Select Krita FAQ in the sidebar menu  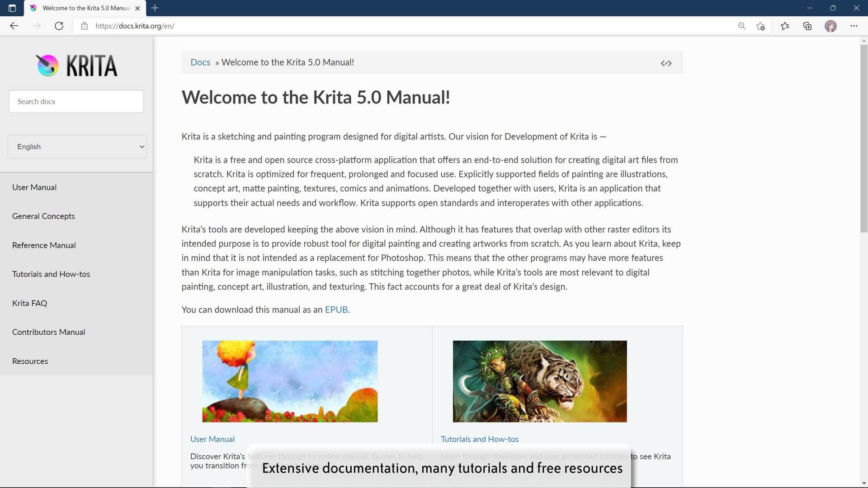point(29,303)
